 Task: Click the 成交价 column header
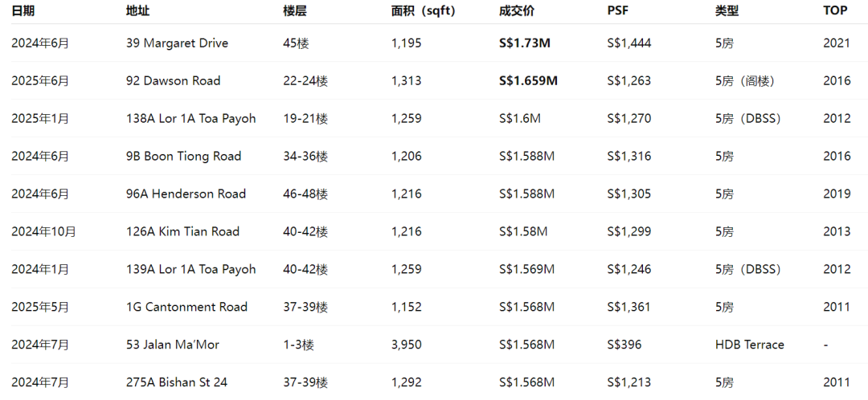(517, 11)
